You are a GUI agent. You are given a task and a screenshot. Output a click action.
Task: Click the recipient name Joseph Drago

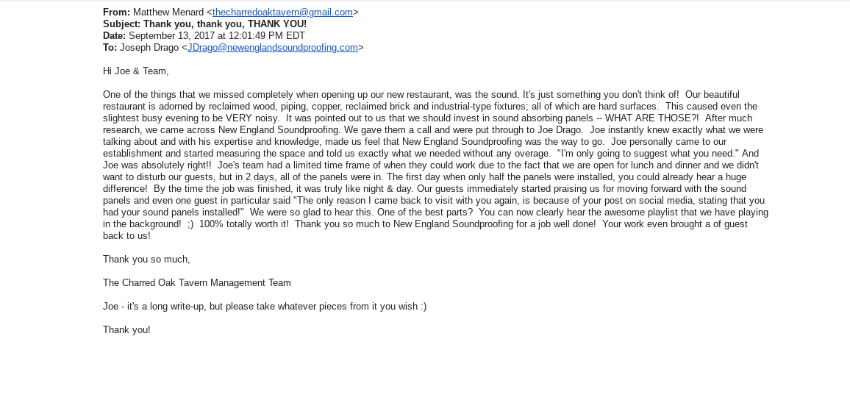149,48
